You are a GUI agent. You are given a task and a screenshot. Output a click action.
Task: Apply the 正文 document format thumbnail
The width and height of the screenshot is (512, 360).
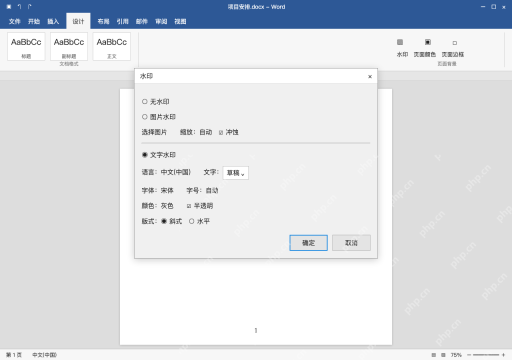112,47
